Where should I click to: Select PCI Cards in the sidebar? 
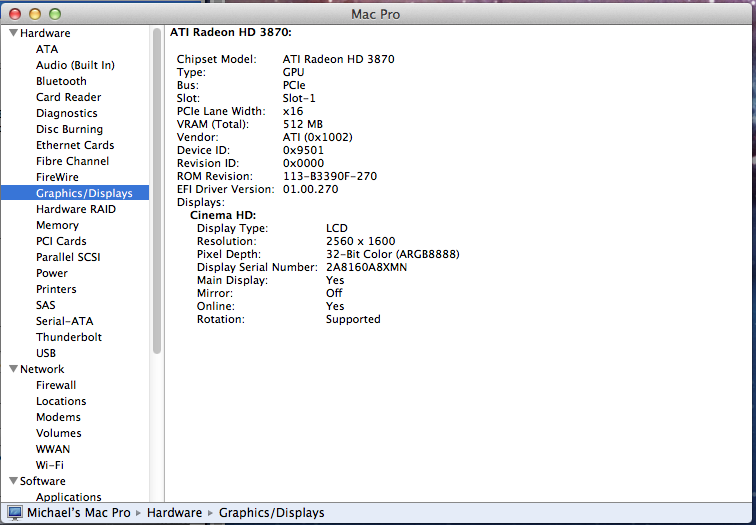point(61,241)
